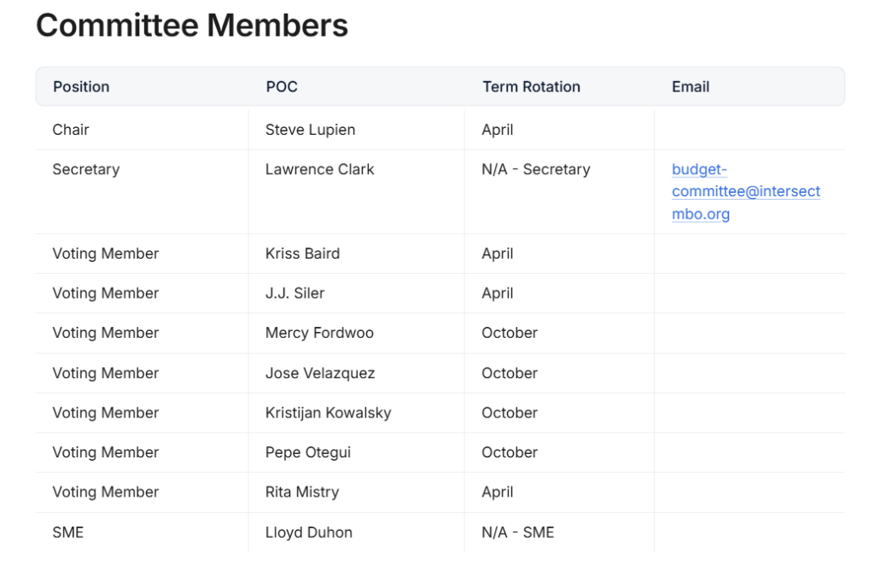Image resolution: width=874 pixels, height=588 pixels.
Task: Select the Rita Mistry cell
Action: coord(302,492)
